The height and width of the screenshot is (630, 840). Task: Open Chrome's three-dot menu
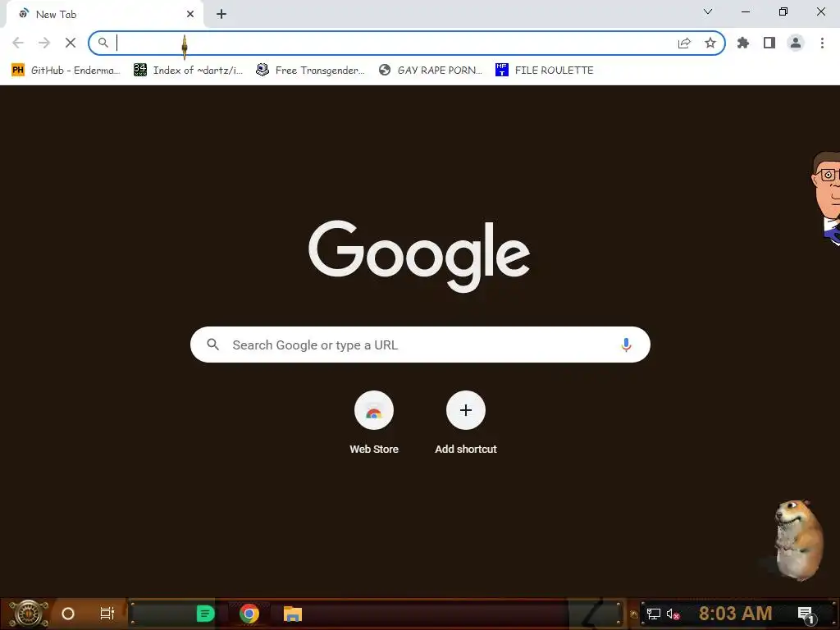[x=822, y=43]
